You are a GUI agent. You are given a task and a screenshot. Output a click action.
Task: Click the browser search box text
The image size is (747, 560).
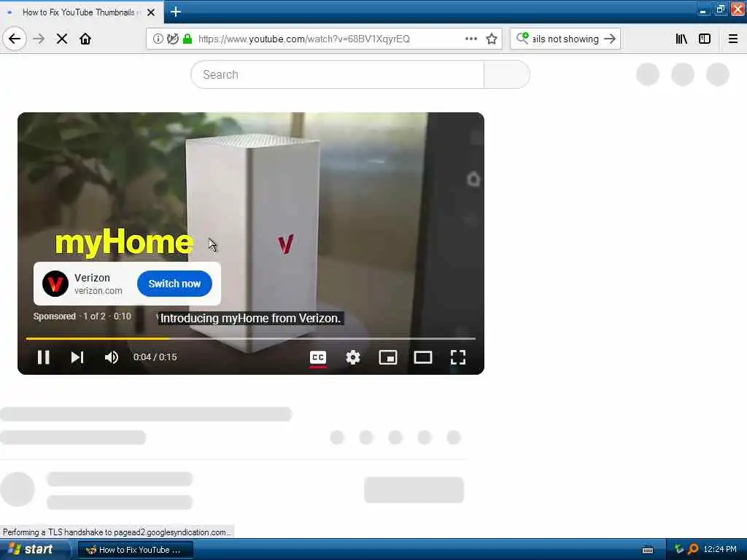click(565, 39)
